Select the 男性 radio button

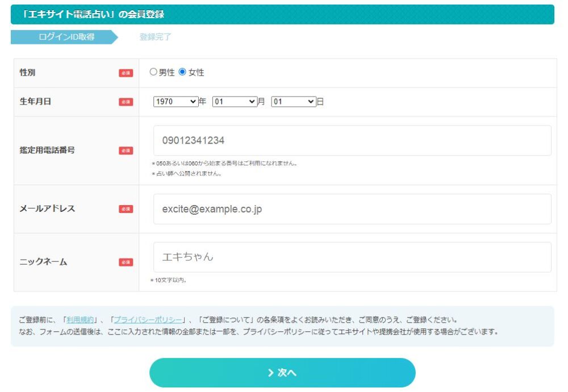[153, 72]
